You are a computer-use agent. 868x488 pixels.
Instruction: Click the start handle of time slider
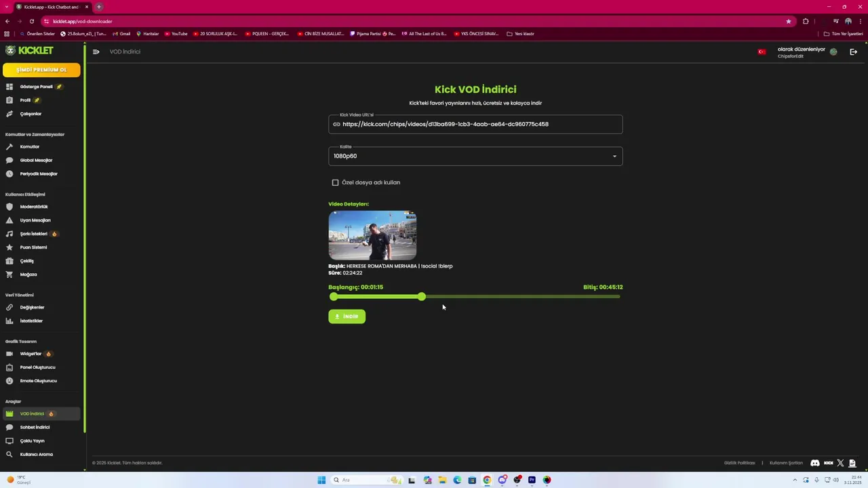(334, 297)
